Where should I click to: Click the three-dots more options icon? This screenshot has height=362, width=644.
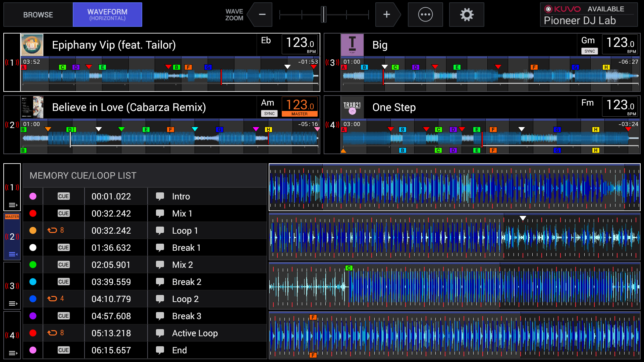(425, 15)
